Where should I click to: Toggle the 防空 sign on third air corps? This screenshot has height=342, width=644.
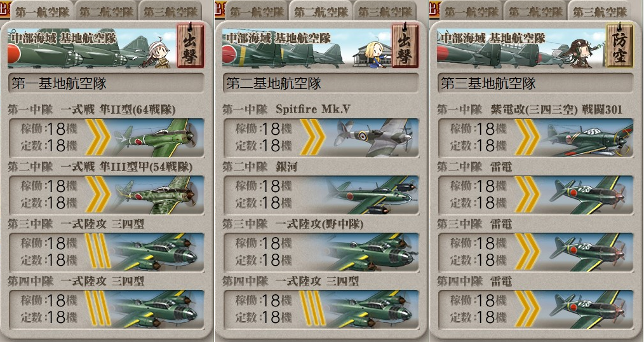(620, 46)
